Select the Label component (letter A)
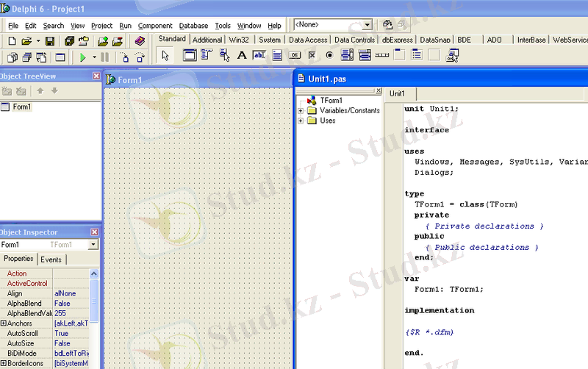The image size is (588, 369). click(x=241, y=55)
